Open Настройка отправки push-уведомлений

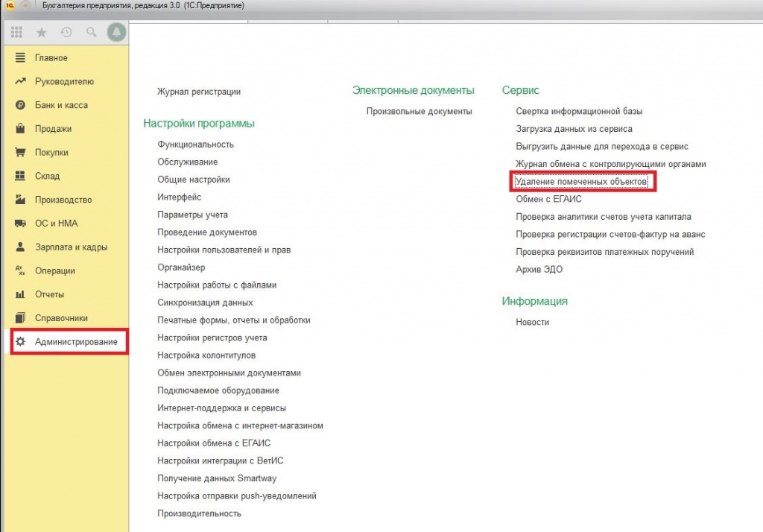click(236, 496)
